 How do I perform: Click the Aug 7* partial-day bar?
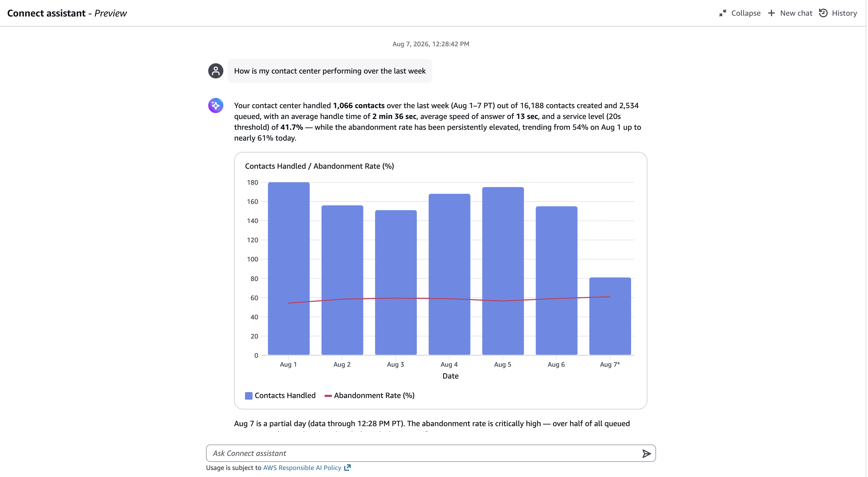tap(610, 316)
